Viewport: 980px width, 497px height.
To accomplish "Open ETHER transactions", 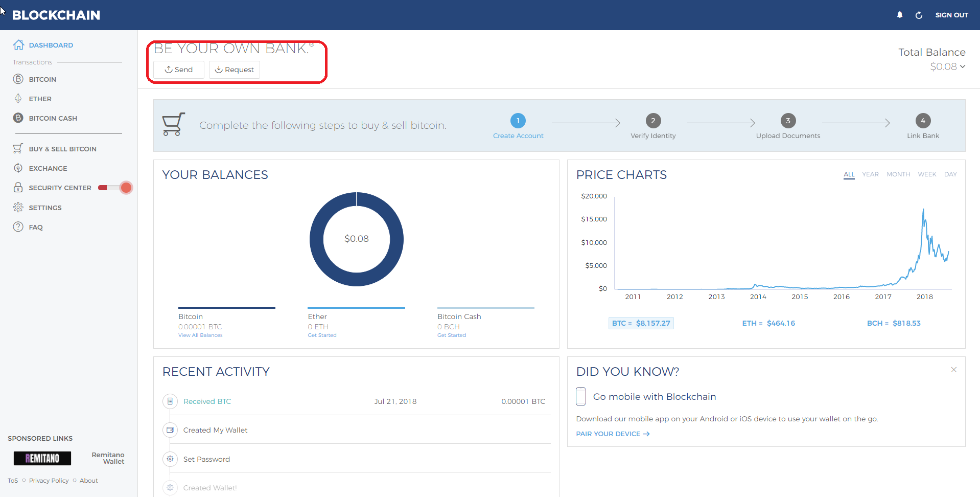I will [40, 99].
